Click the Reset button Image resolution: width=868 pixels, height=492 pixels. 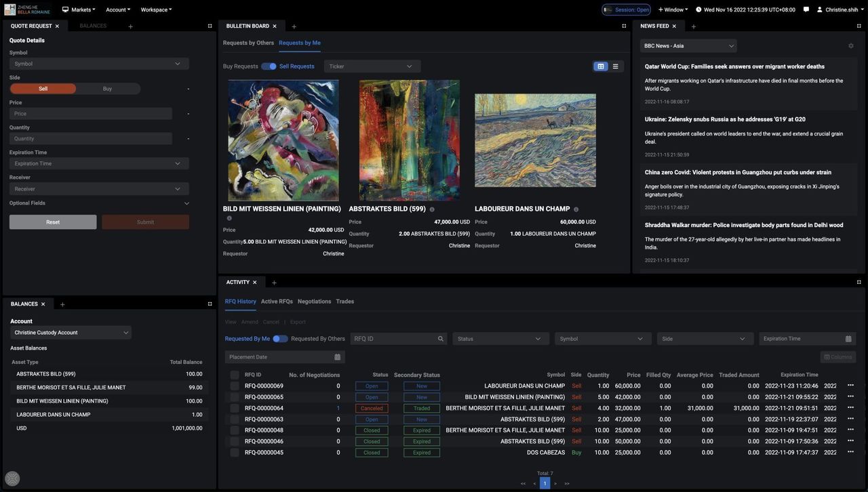click(x=53, y=222)
